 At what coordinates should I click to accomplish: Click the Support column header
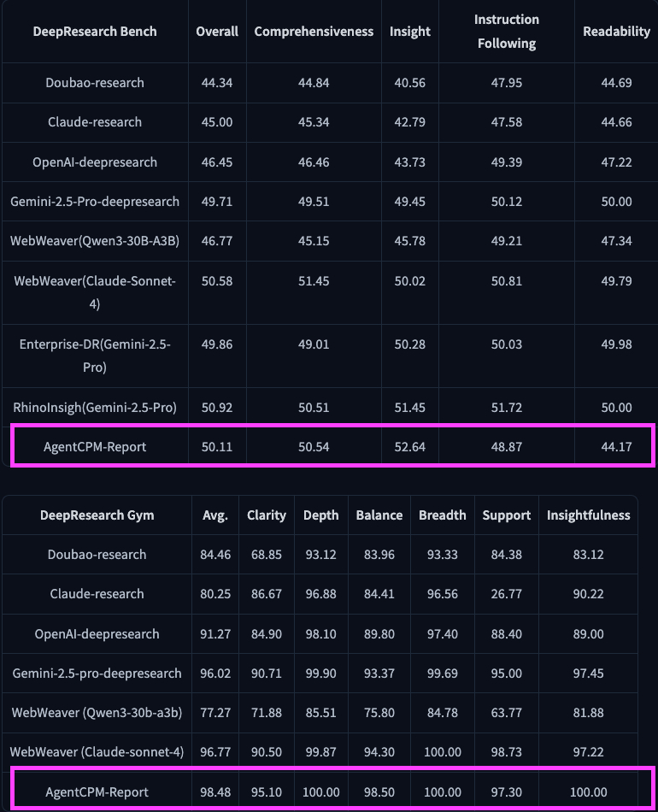pyautogui.click(x=506, y=515)
